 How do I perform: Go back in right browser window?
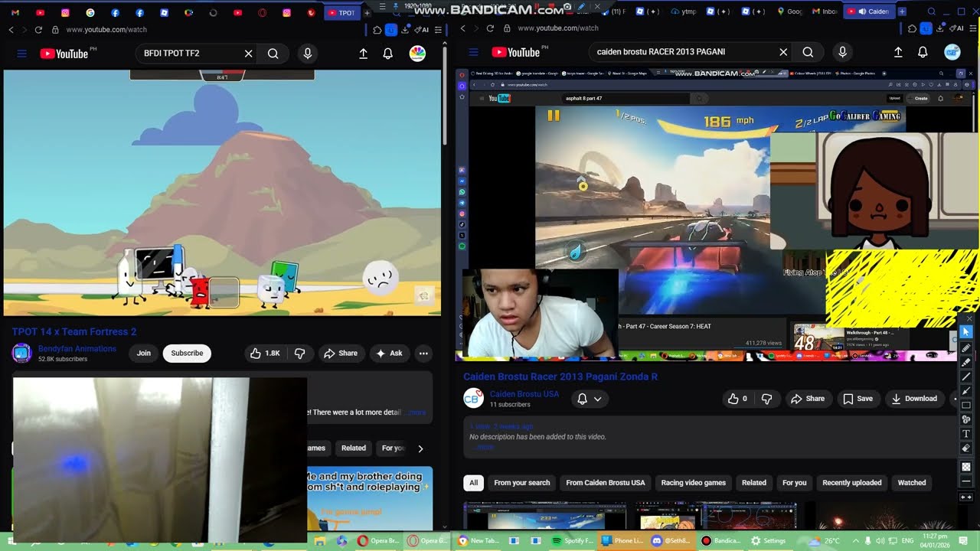click(x=462, y=28)
